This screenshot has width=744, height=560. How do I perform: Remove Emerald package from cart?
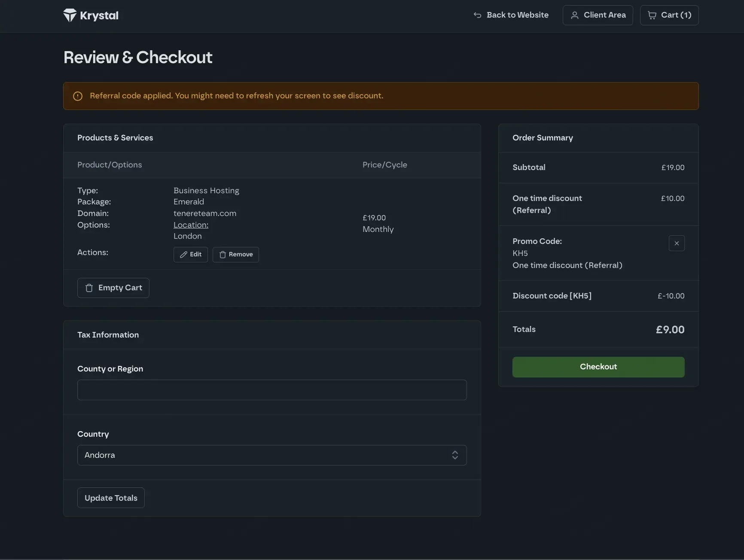(235, 255)
